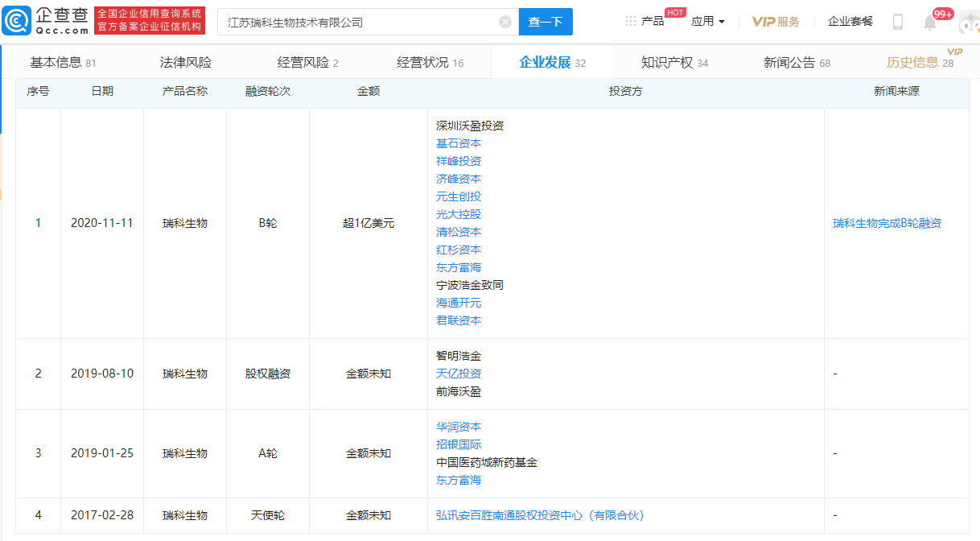Click the Qcc.com logo
This screenshot has width=980, height=541.
[x=46, y=21]
